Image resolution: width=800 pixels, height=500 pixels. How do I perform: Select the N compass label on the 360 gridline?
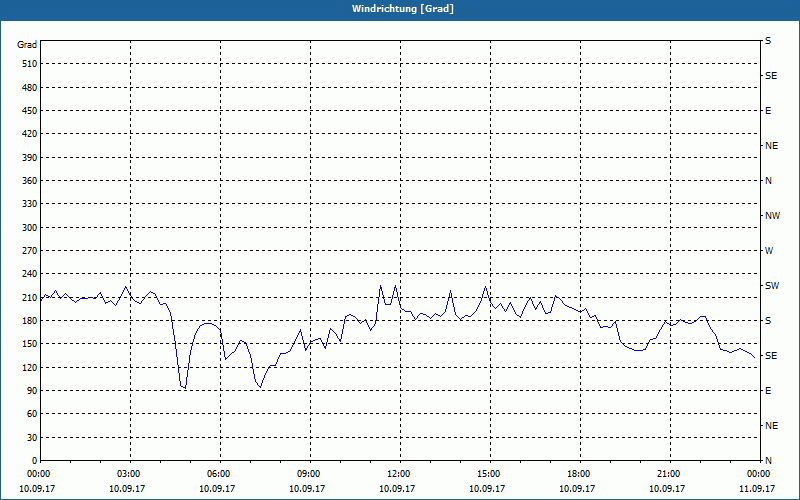[x=768, y=181]
